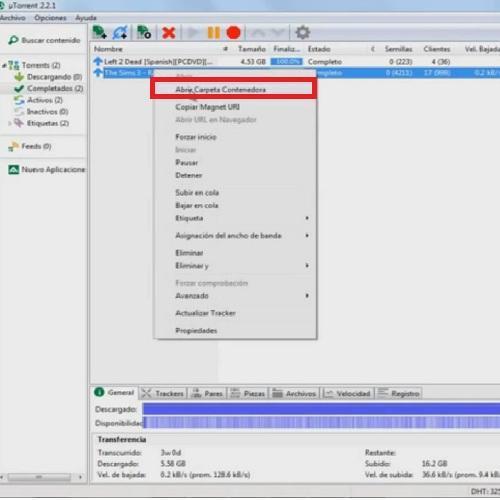Click the Descargado blue progress bar
The width and height of the screenshot is (500, 500).
[321, 409]
